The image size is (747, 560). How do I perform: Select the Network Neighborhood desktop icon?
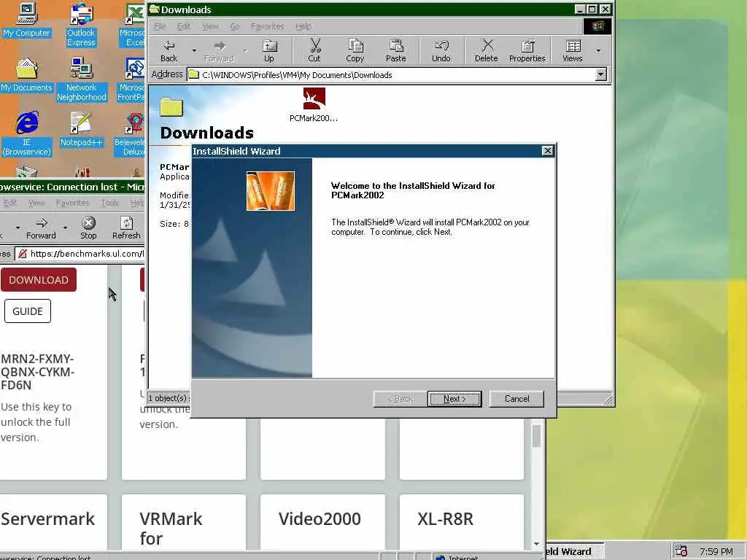click(x=82, y=79)
